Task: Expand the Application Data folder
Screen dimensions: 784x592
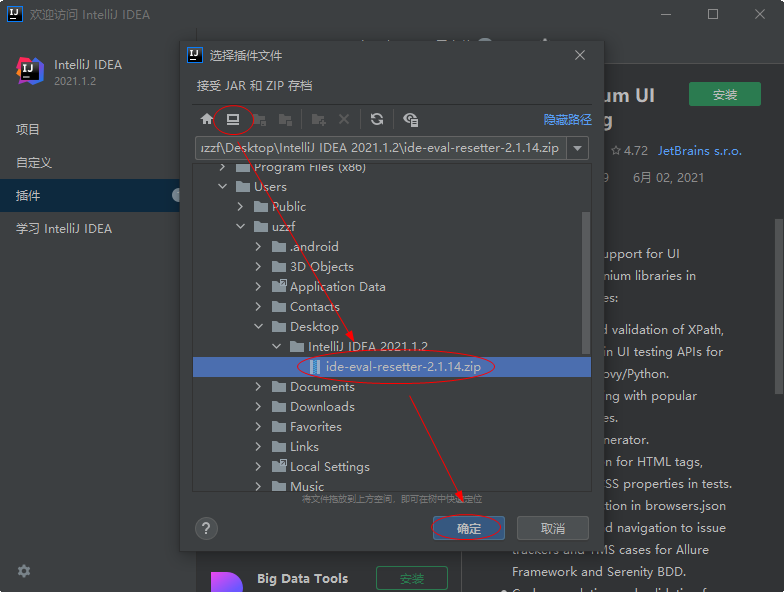Action: tap(258, 286)
